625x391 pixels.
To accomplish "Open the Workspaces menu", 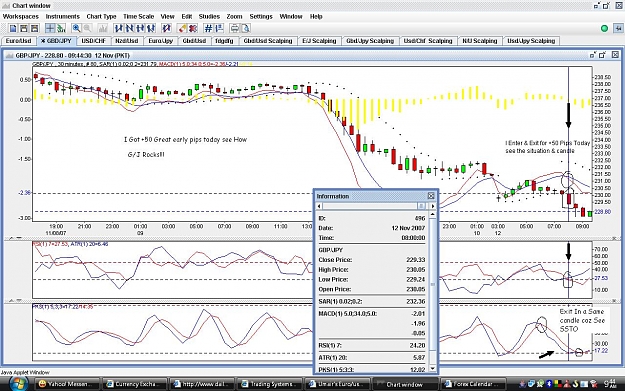I will (21, 16).
